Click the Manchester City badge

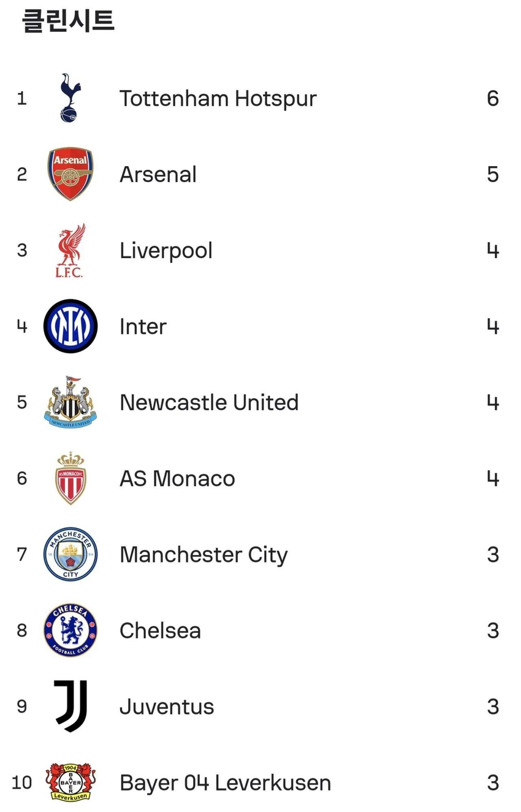(70, 554)
